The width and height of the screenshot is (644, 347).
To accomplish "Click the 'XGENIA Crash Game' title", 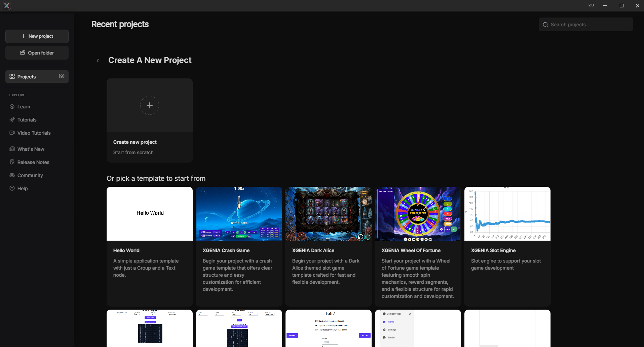I will pyautogui.click(x=226, y=250).
